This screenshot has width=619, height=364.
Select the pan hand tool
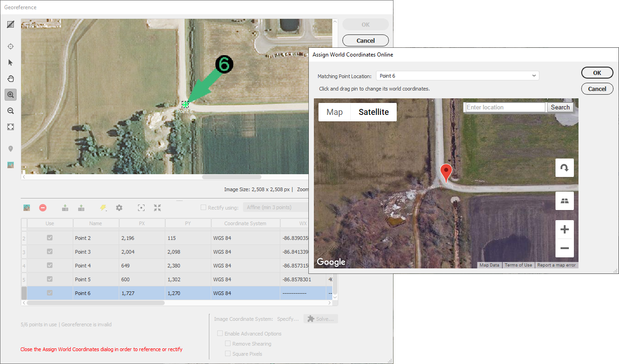pos(11,79)
